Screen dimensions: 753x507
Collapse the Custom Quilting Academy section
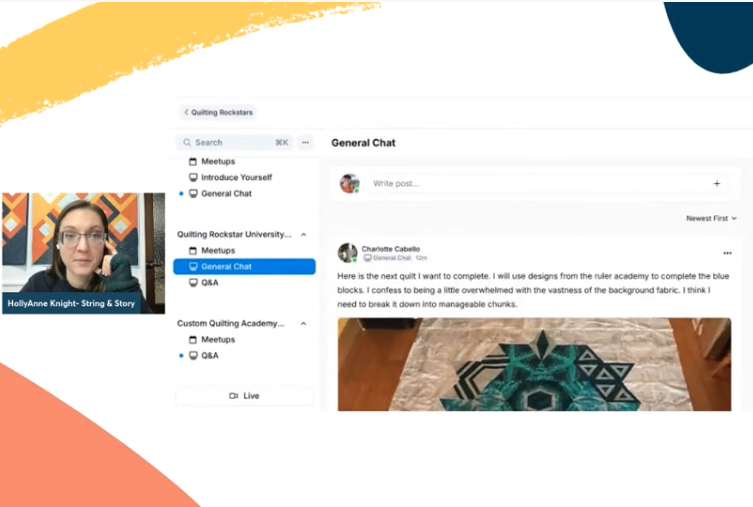[x=304, y=324]
